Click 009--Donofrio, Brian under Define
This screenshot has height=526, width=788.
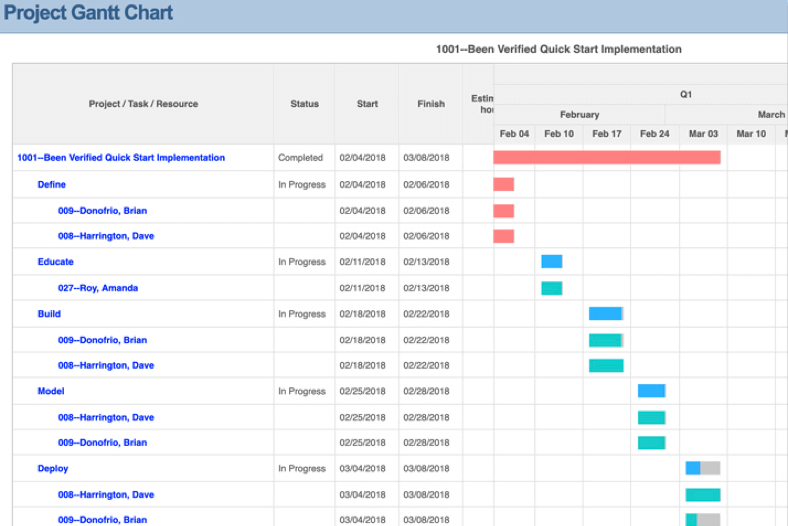(x=103, y=211)
